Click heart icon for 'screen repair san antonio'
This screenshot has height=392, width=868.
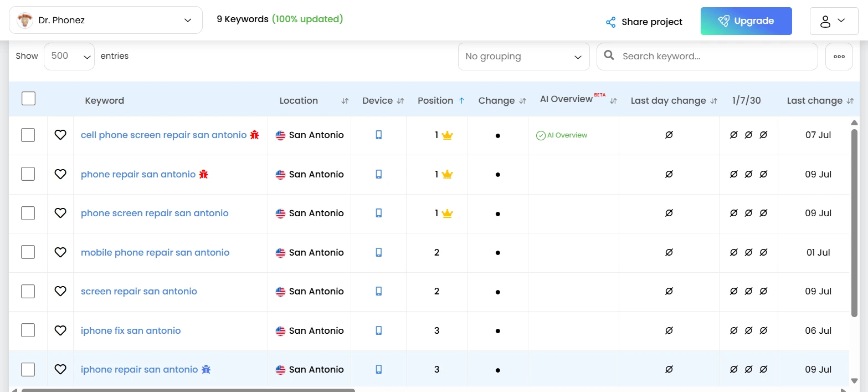point(60,291)
